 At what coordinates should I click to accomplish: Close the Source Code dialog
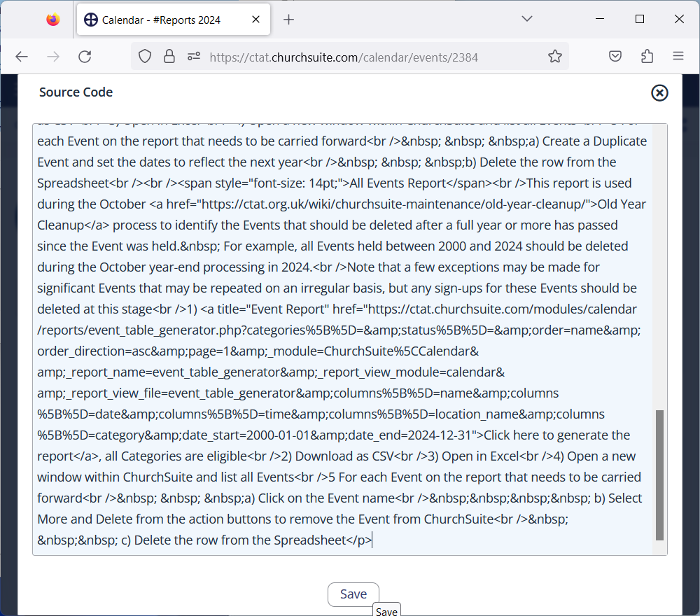pyautogui.click(x=659, y=93)
